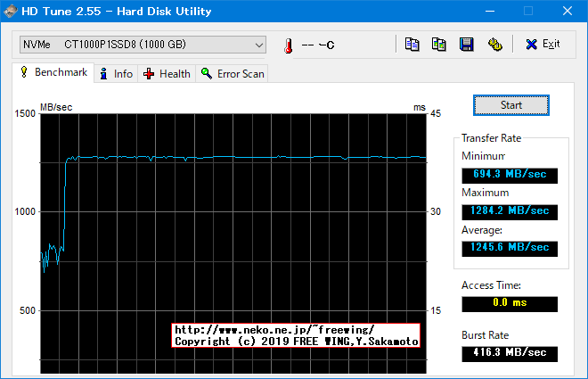Close the HD Tune window
Screen dimensions: 588x379
click(x=568, y=11)
